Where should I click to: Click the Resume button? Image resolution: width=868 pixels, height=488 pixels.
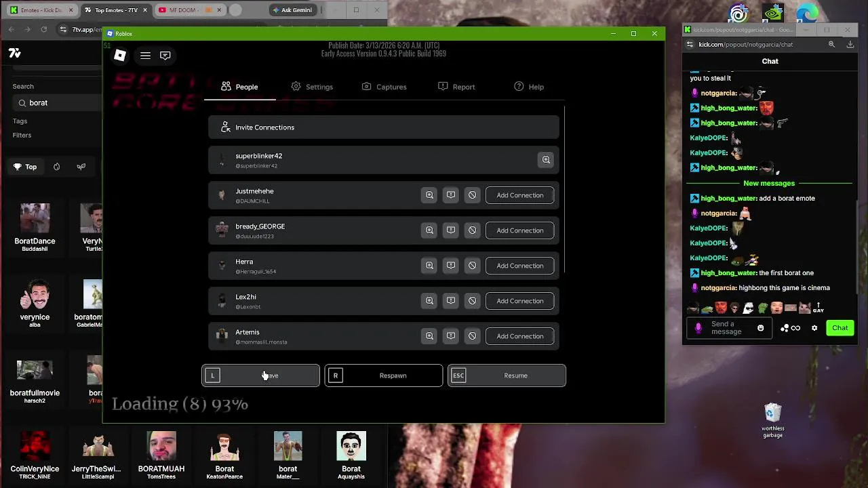coord(507,375)
